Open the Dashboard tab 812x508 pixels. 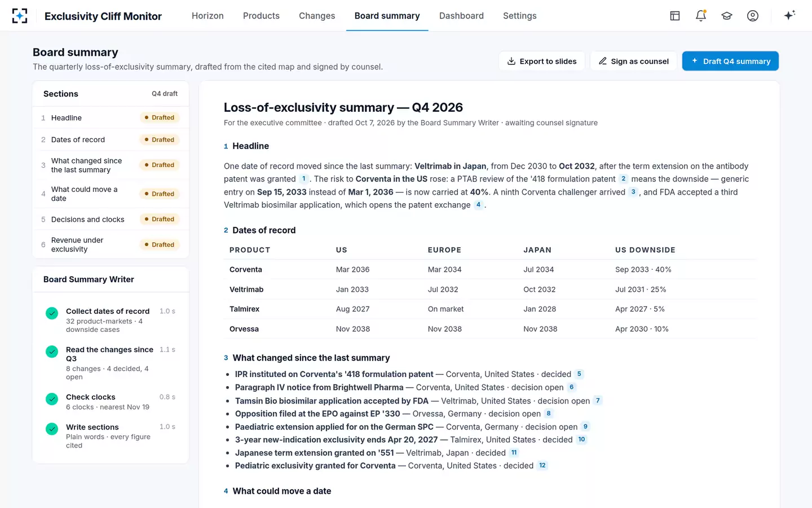coord(461,16)
